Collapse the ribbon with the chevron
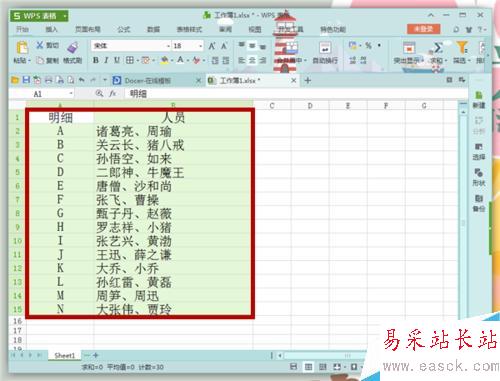This screenshot has height=381, width=500. pyautogui.click(x=431, y=15)
